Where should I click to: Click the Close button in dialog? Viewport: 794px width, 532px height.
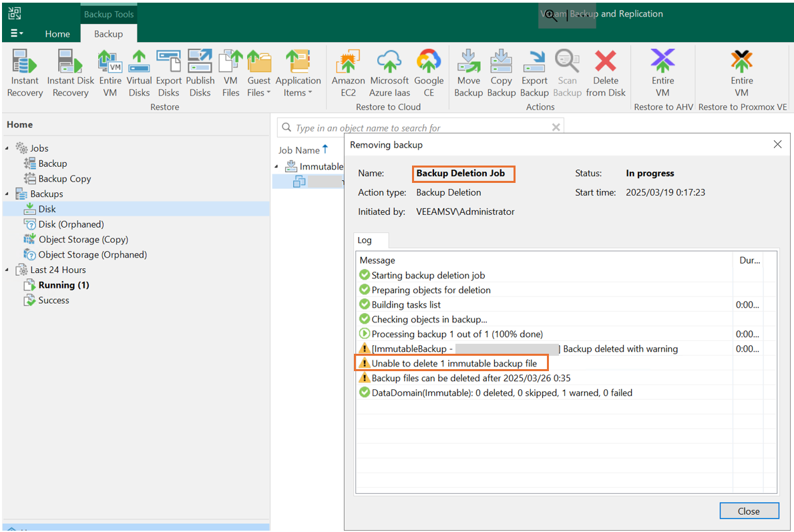pyautogui.click(x=749, y=511)
